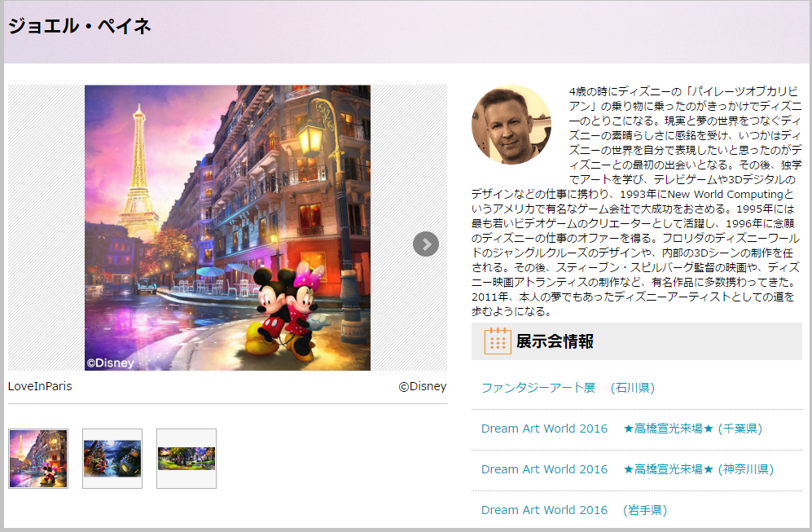This screenshot has width=812, height=532.
Task: Select the LoveInParis thumbnail
Action: [38, 459]
